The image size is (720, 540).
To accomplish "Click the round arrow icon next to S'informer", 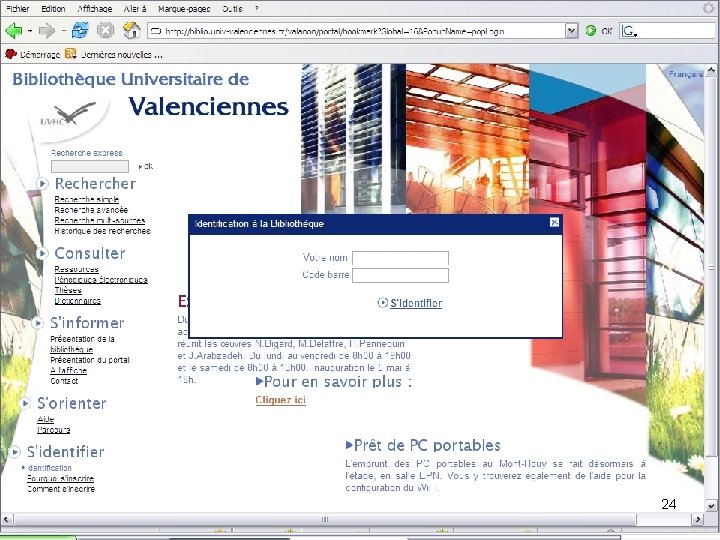I will click(38, 323).
